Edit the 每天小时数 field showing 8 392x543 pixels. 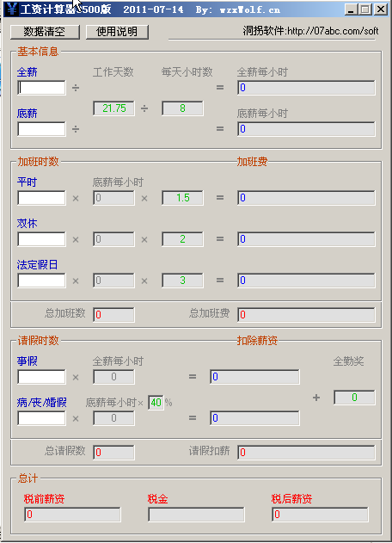click(x=182, y=108)
